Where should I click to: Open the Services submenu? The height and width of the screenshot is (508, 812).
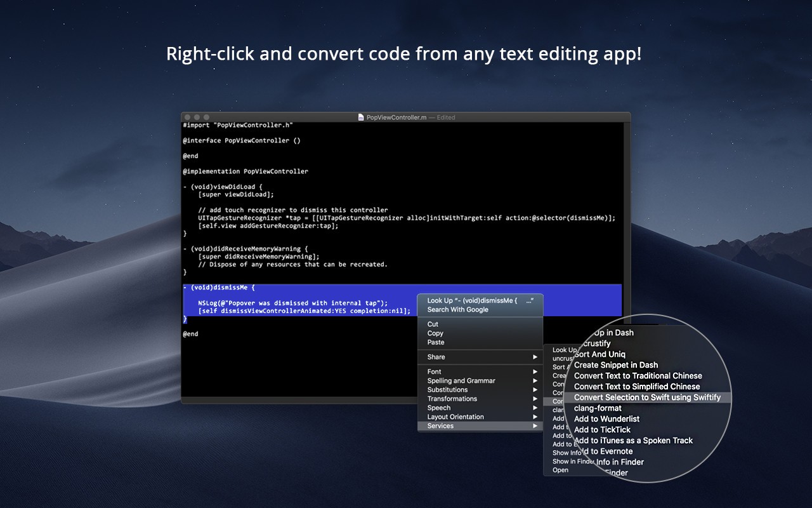pyautogui.click(x=444, y=425)
